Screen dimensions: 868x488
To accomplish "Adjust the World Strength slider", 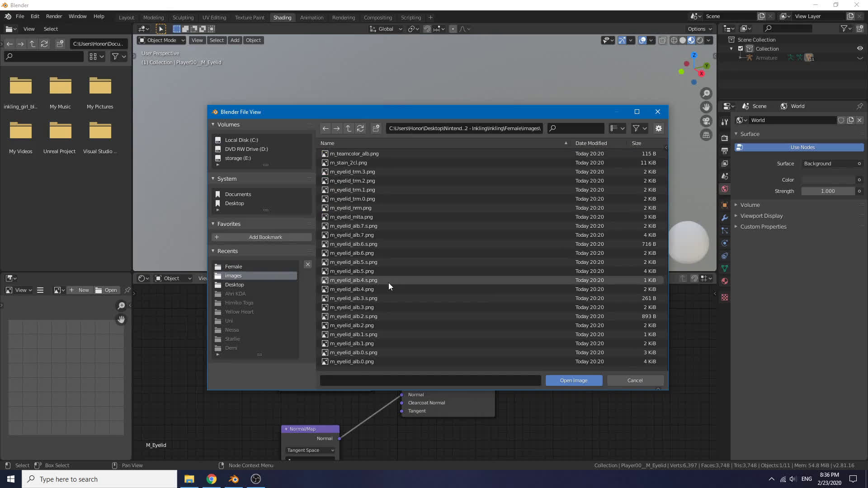I will [x=827, y=191].
